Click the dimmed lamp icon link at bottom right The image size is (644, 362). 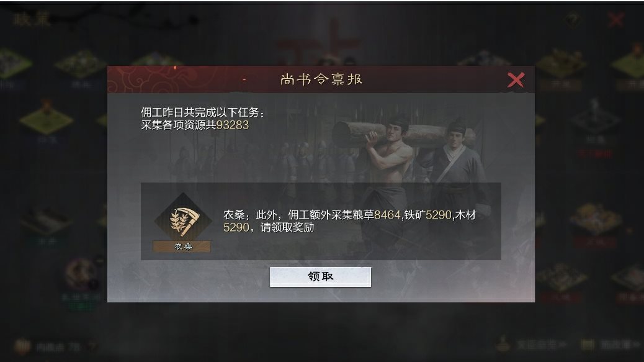click(x=503, y=345)
